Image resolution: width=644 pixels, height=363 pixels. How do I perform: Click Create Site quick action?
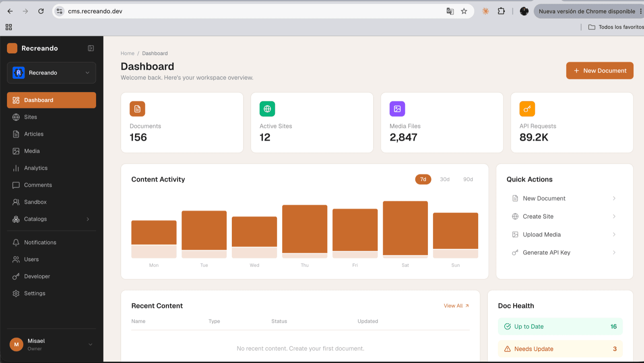coord(564,217)
